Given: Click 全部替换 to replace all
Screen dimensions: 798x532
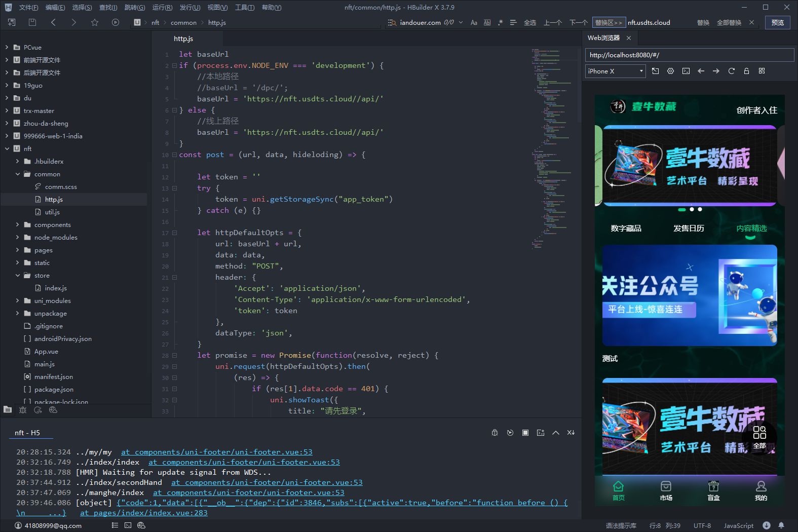Looking at the screenshot, I should click(729, 22).
